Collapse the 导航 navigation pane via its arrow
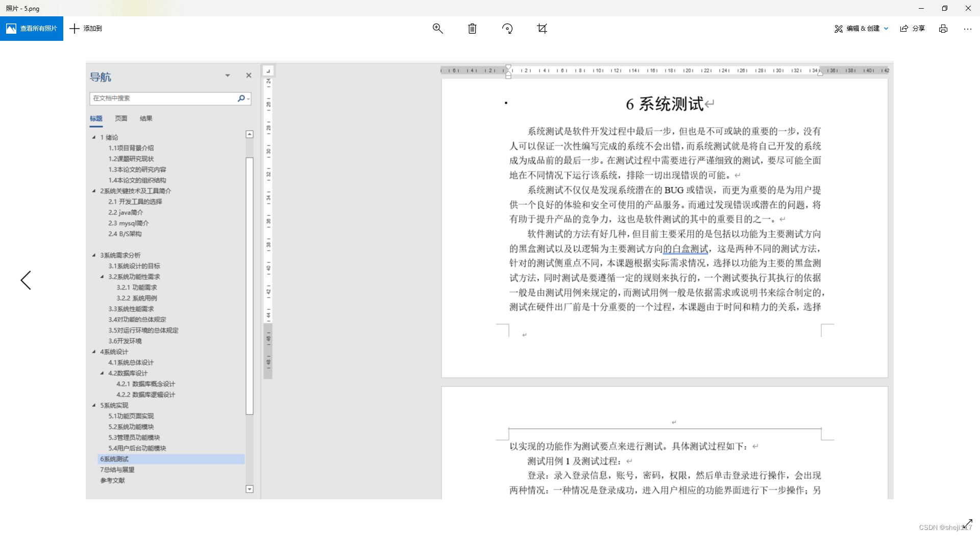980x536 pixels. (x=227, y=75)
